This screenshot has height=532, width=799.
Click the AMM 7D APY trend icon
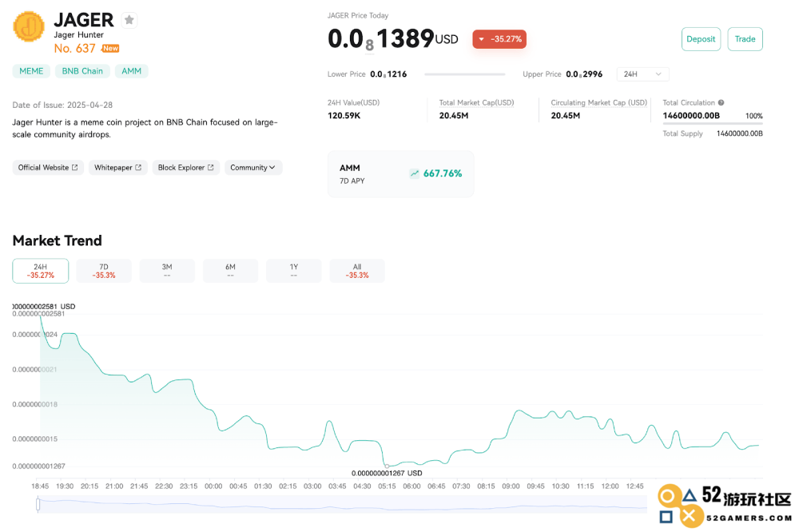414,174
